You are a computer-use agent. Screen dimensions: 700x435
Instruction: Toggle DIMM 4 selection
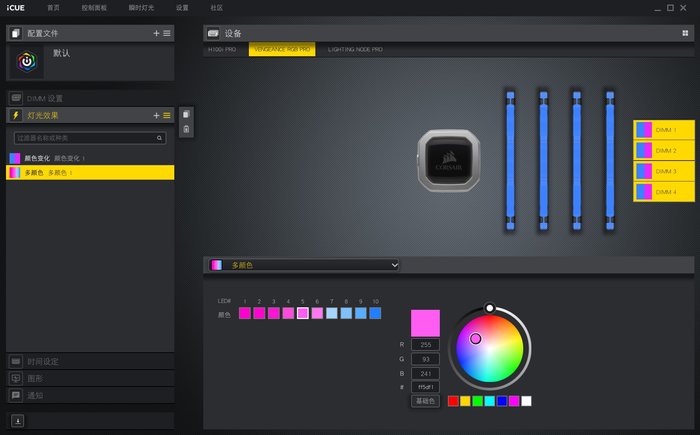(657, 191)
